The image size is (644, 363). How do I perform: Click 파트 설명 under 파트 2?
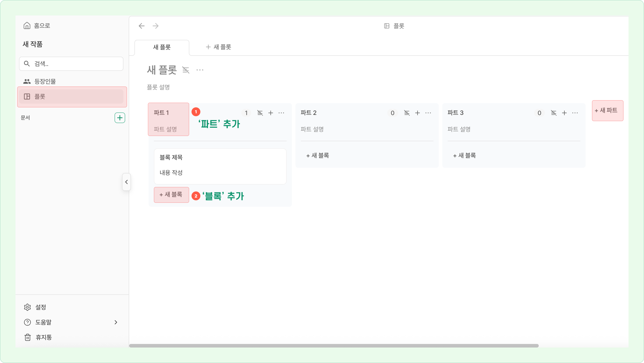pos(312,129)
